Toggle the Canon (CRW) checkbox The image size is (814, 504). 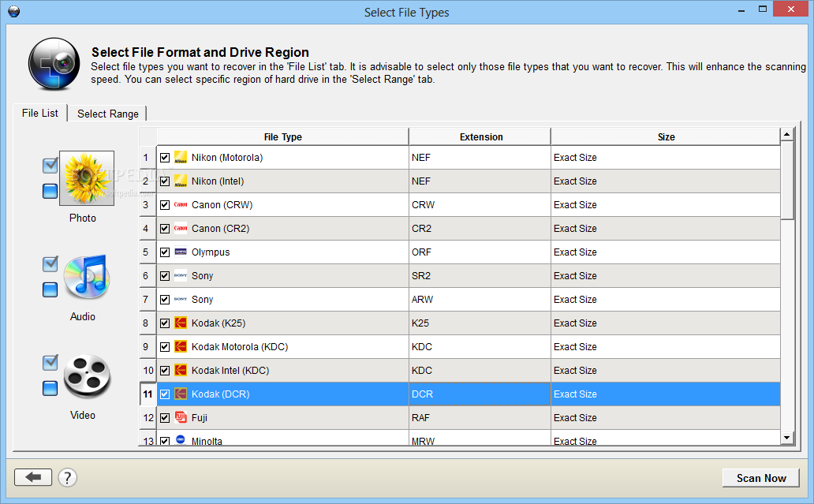point(165,204)
